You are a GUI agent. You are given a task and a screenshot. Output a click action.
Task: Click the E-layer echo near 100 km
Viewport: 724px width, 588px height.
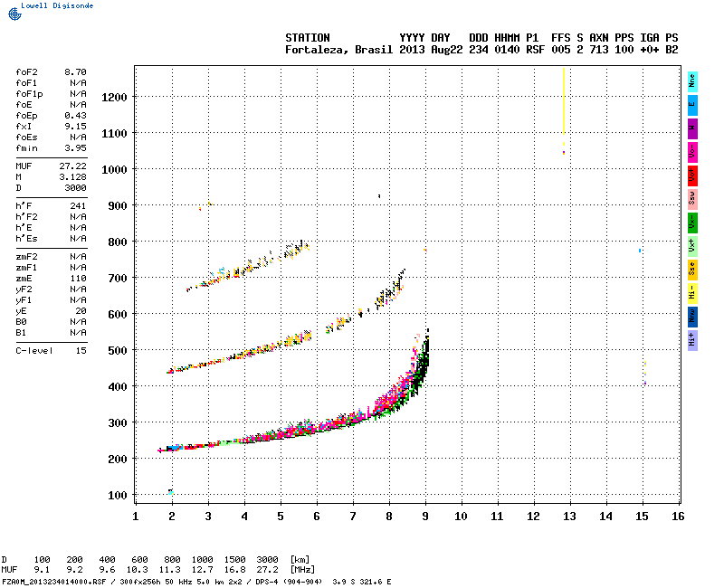tap(171, 492)
